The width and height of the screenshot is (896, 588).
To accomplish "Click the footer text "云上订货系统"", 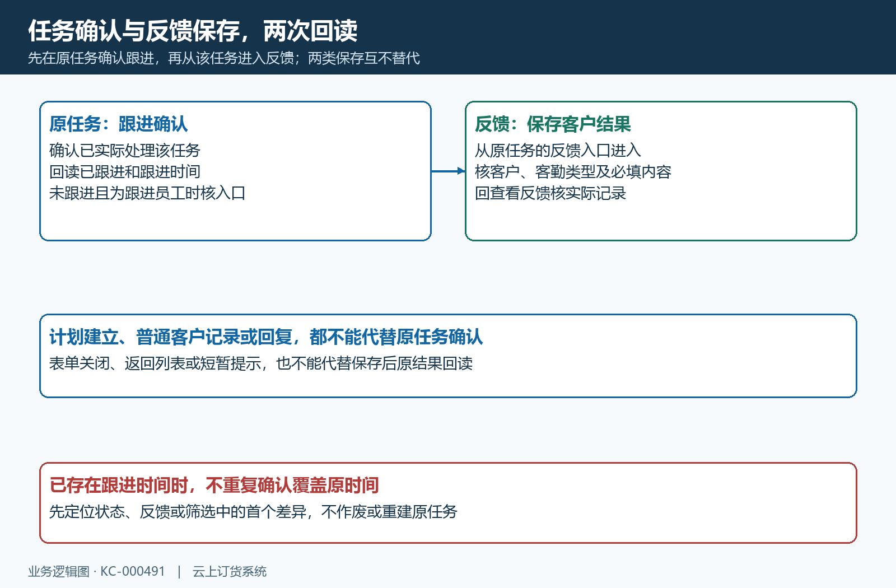I will point(230,571).
